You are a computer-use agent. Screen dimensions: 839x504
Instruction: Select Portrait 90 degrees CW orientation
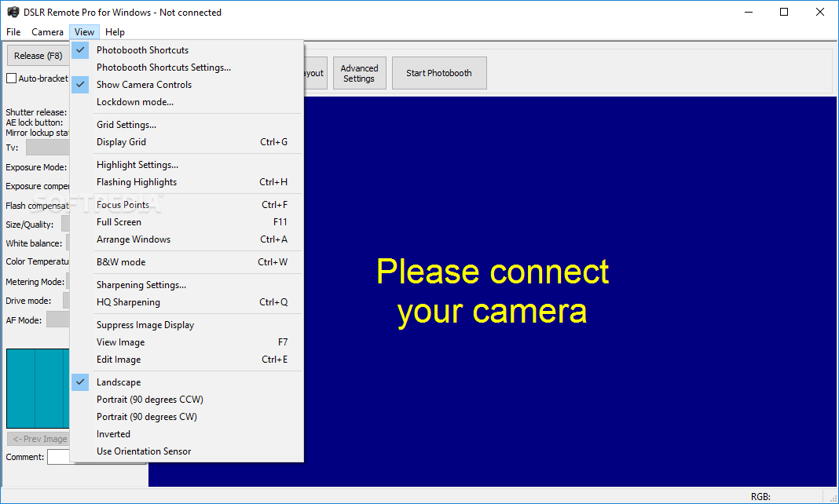pos(187,416)
